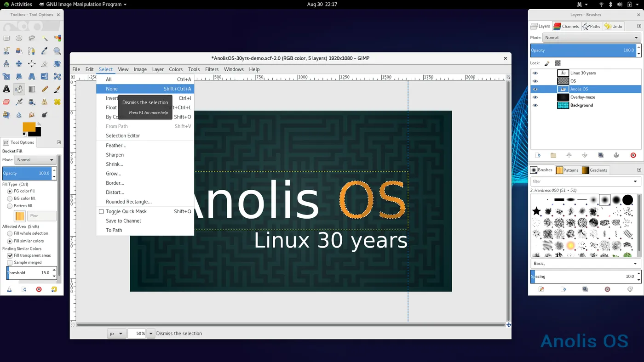
Task: Click the anchor layer icon in Layers panel
Action: click(616, 155)
